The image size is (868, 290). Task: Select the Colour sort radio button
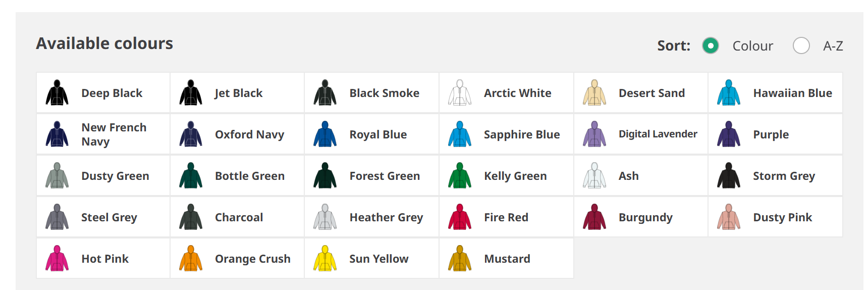click(711, 45)
